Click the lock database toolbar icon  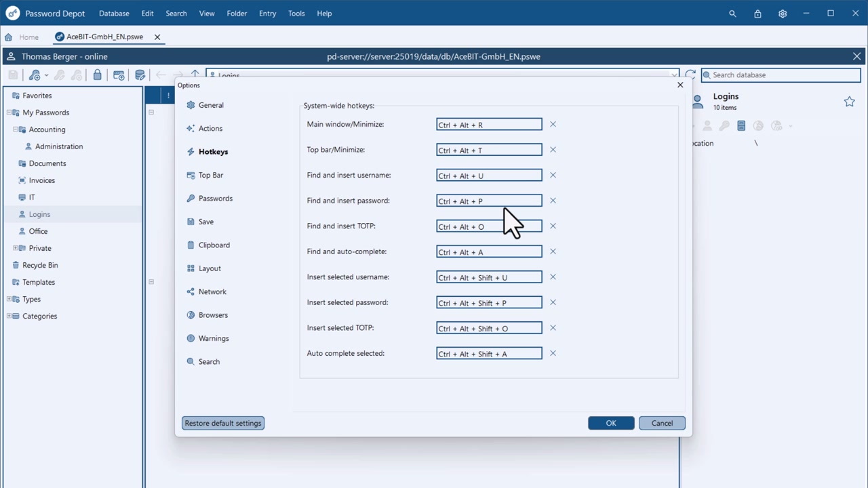tap(98, 75)
